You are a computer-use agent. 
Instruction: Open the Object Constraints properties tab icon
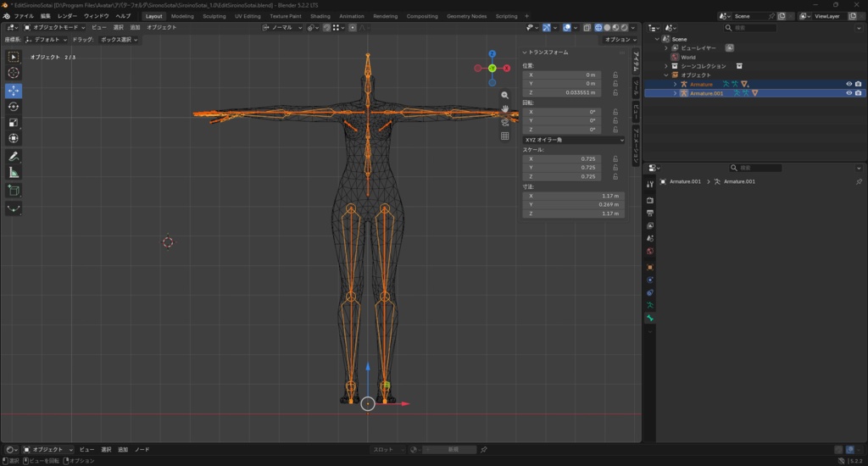[650, 292]
